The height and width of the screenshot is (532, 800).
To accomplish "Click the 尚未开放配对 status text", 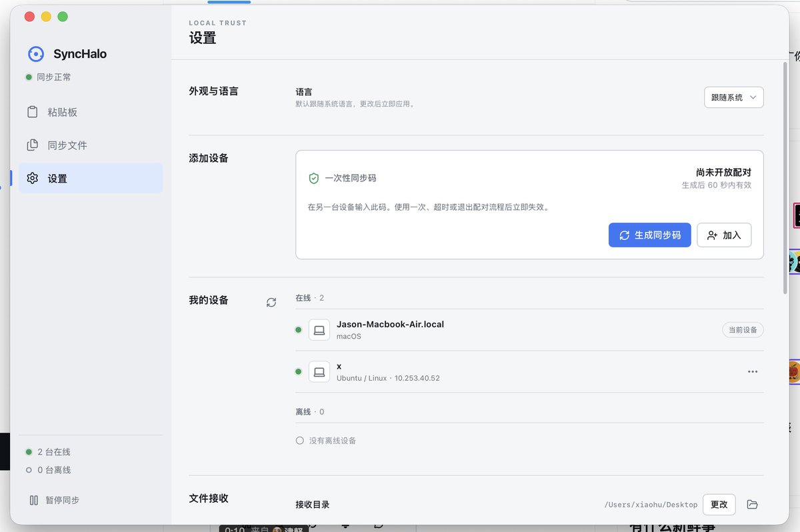I will click(724, 173).
